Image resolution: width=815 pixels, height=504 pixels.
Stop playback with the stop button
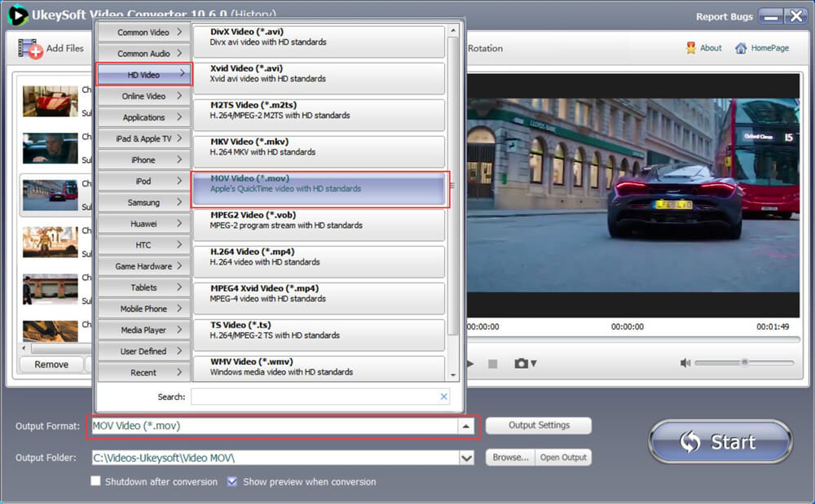pyautogui.click(x=493, y=364)
